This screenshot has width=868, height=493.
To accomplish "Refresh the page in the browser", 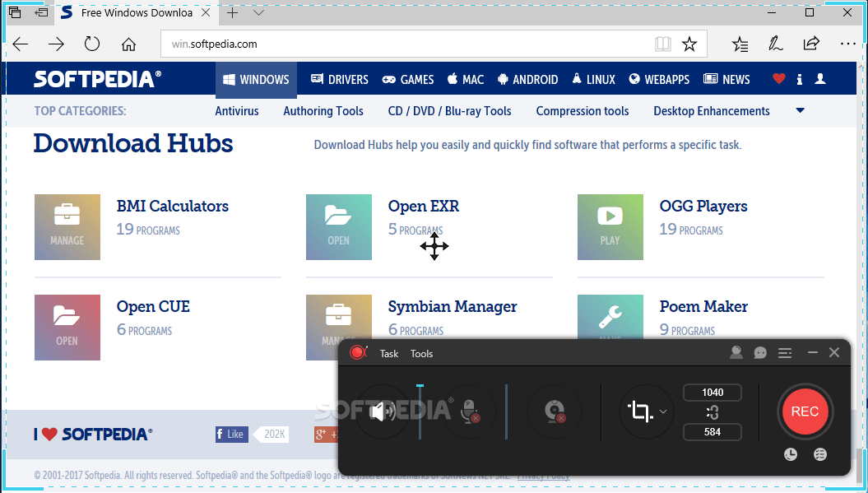I will click(92, 44).
